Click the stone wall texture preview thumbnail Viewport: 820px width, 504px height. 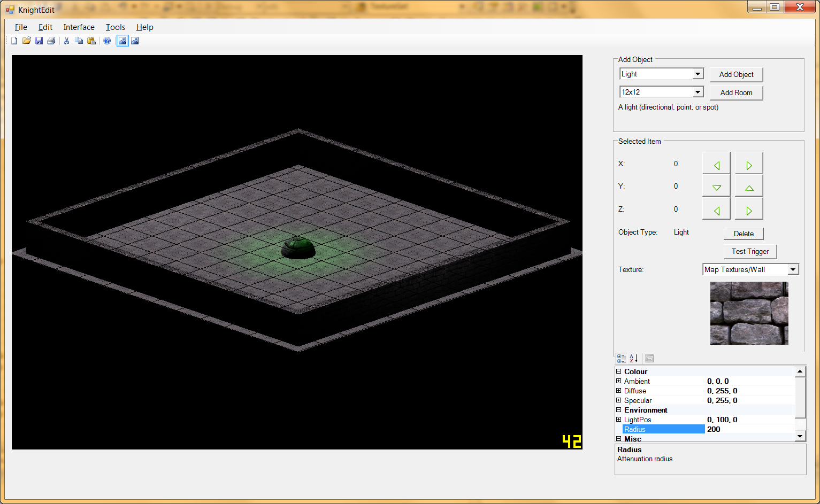749,313
